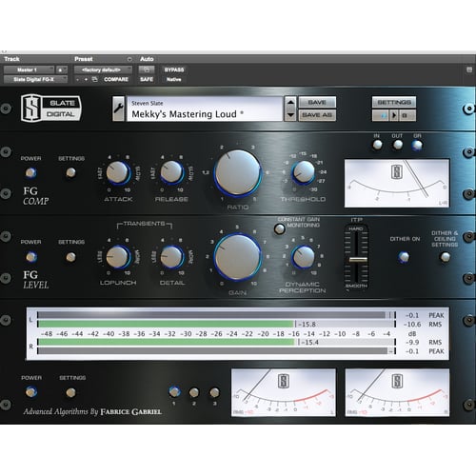Select the B comparison slot
The image size is (476, 476).
point(407,115)
